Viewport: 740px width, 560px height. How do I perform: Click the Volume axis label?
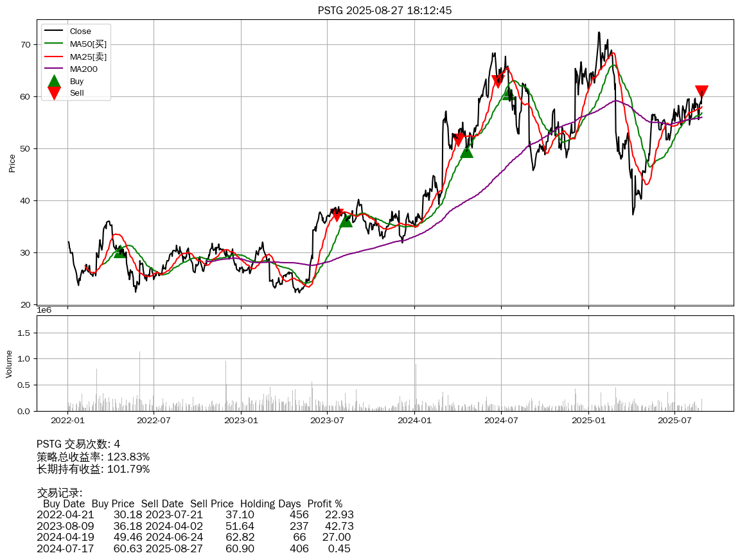click(x=9, y=363)
